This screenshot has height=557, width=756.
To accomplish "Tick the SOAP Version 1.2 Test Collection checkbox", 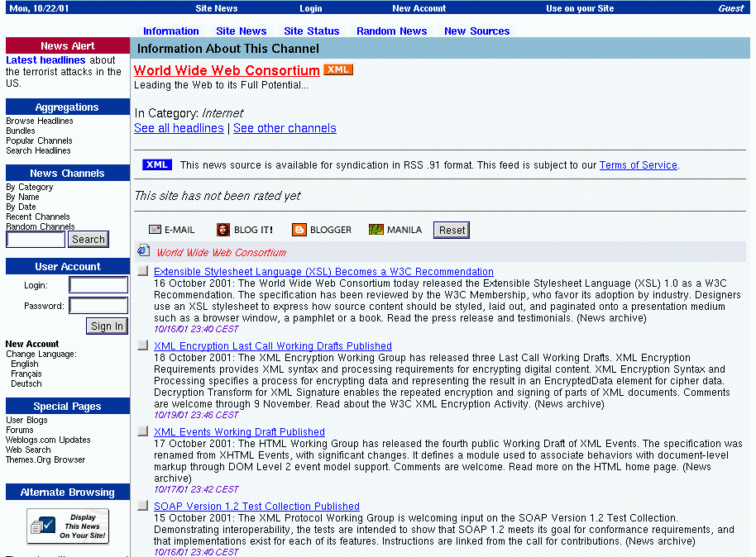I will (x=143, y=506).
